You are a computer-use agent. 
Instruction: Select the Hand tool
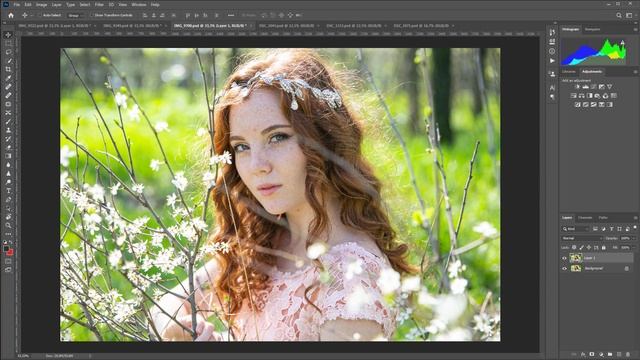8,217
